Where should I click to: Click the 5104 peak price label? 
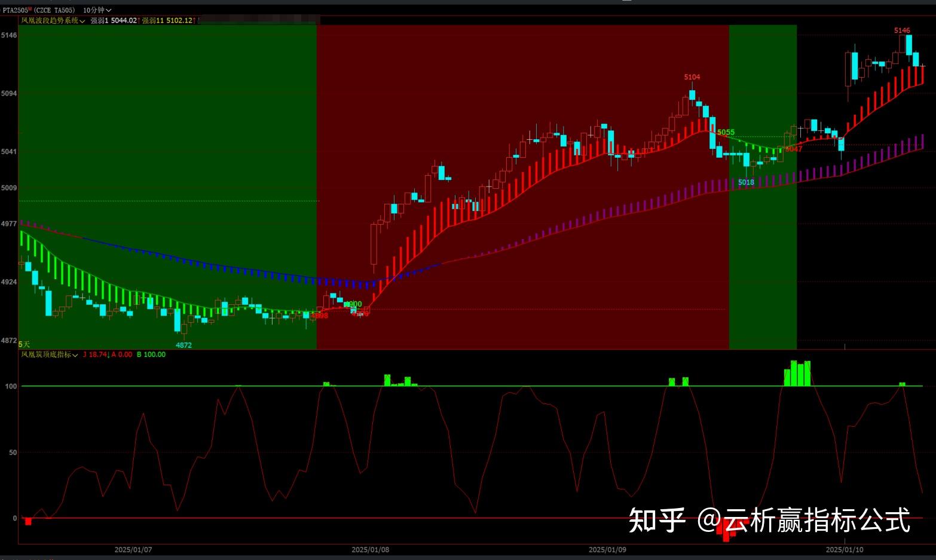(692, 77)
